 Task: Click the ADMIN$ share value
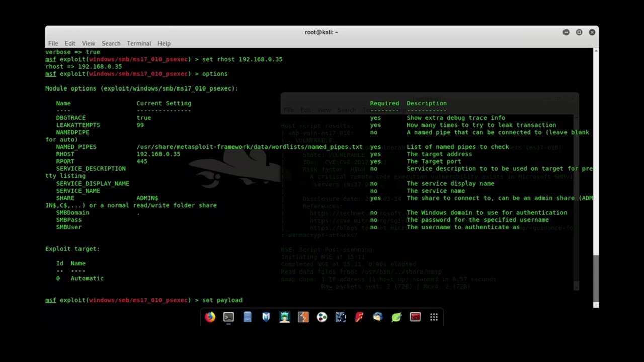147,198
